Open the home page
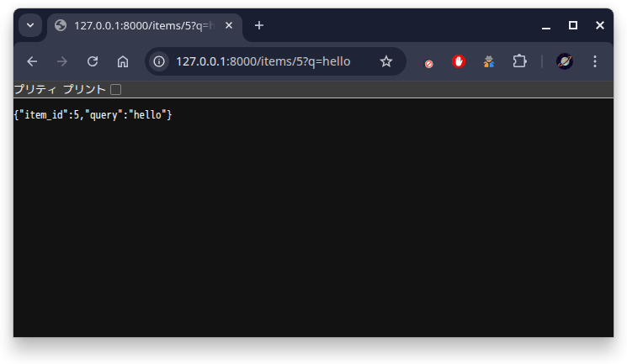Image resolution: width=627 pixels, height=364 pixels. [123, 61]
